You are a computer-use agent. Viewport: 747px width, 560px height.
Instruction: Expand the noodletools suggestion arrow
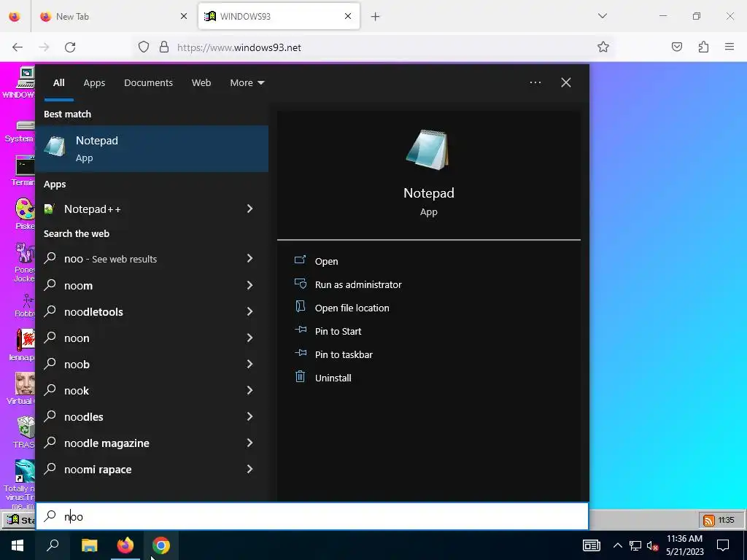249,311
